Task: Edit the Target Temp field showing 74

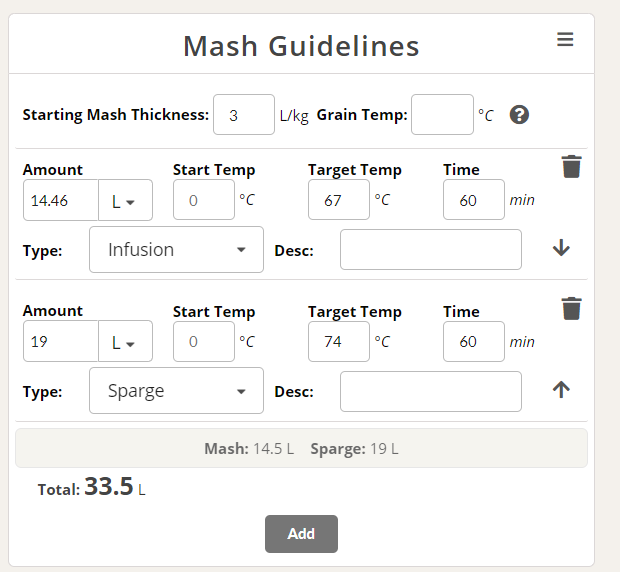Action: (x=339, y=342)
